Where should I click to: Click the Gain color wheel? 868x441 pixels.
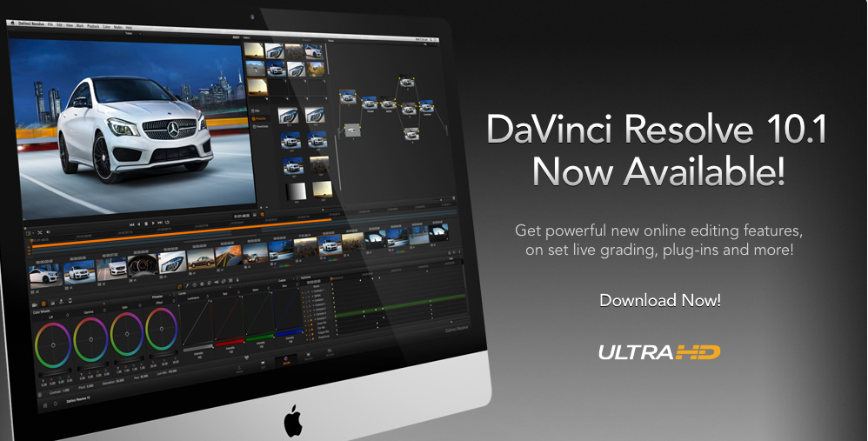[x=127, y=334]
